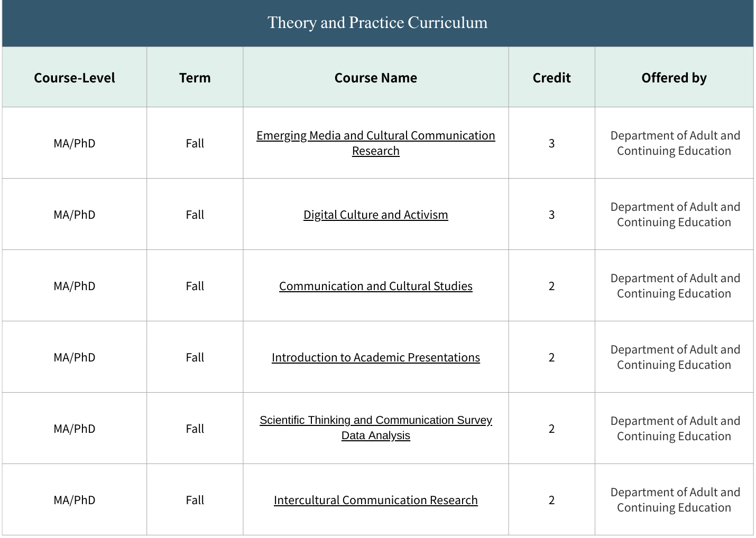
Task: Select credit value for Digital Culture and Activism
Action: point(551,215)
